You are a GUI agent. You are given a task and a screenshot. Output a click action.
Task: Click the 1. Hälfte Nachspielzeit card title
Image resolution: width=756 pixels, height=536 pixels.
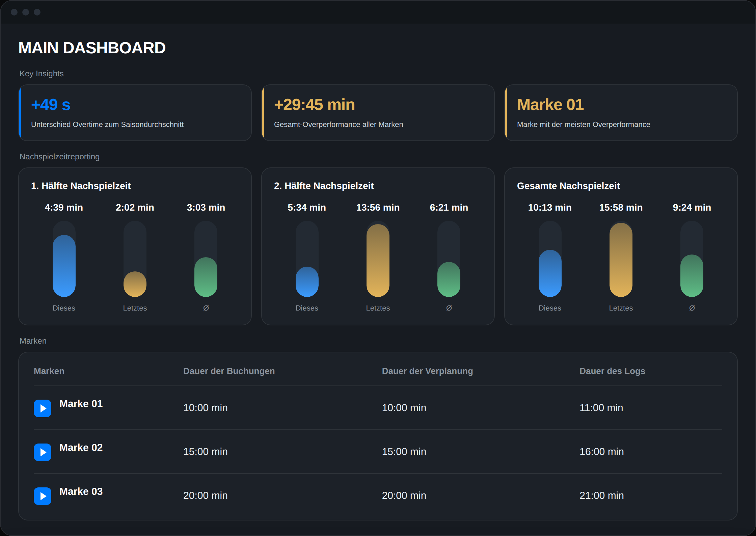tap(81, 186)
